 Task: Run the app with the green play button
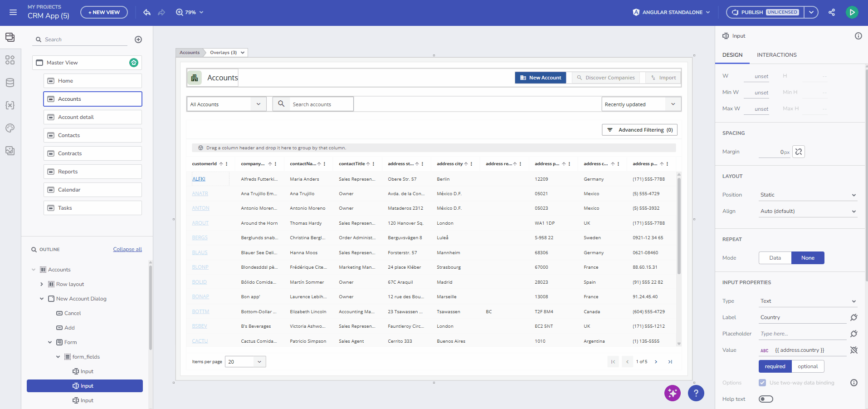point(852,12)
